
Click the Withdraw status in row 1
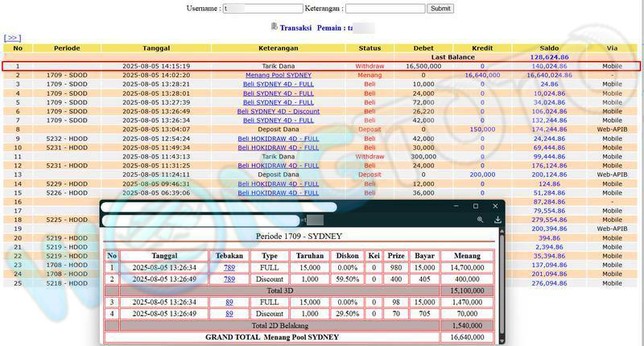coord(369,66)
